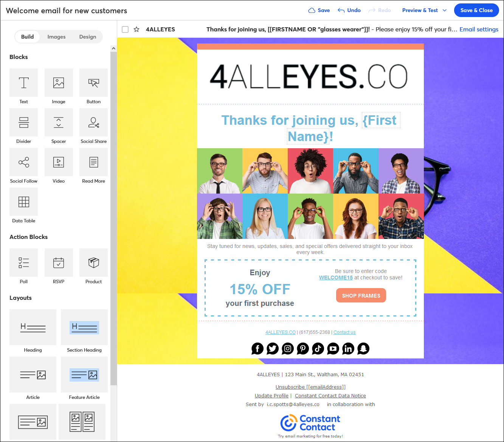Click the Redo button
Image resolution: width=504 pixels, height=442 pixels.
(x=380, y=10)
